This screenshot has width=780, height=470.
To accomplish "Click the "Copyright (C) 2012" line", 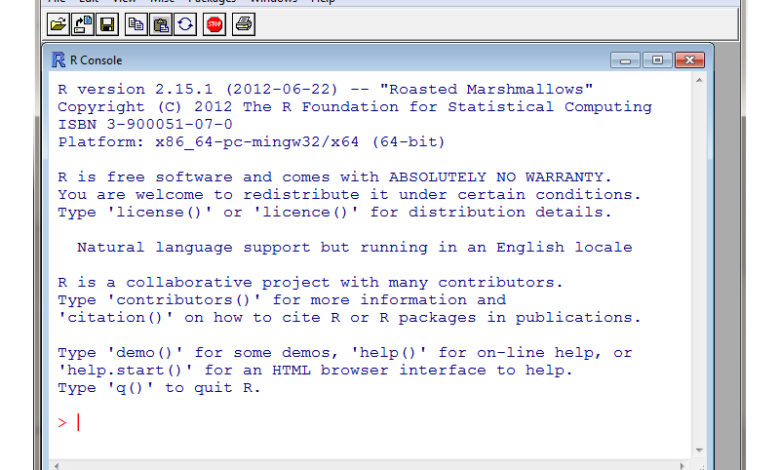I will [355, 107].
